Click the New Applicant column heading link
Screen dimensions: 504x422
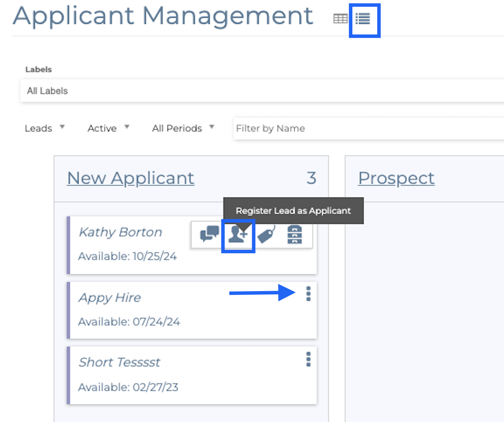pos(131,178)
